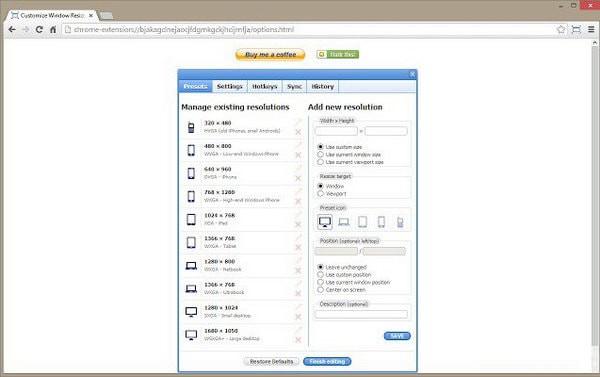Open the Chrome menu icon

(591, 29)
